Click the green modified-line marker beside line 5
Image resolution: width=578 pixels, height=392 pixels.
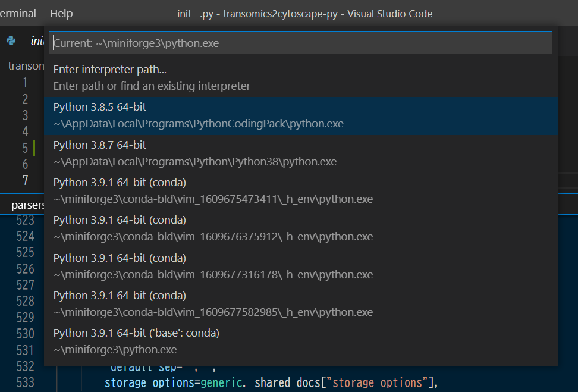pyautogui.click(x=34, y=148)
